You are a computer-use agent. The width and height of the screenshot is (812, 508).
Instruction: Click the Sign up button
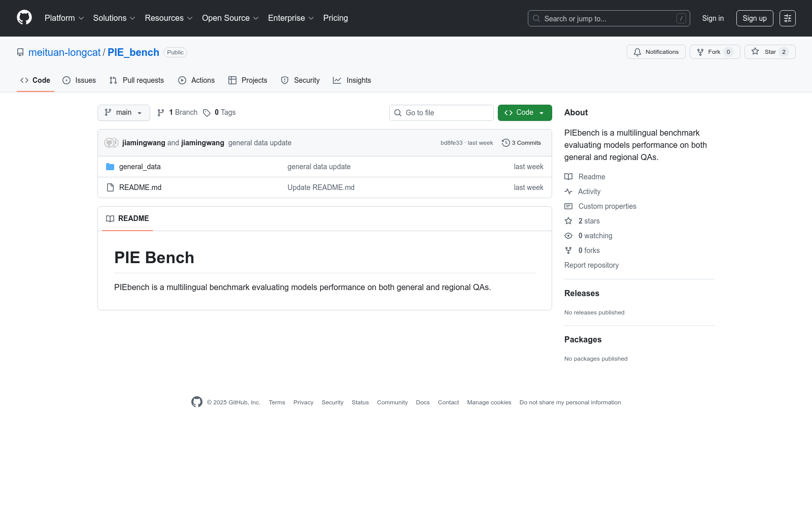[x=755, y=18]
